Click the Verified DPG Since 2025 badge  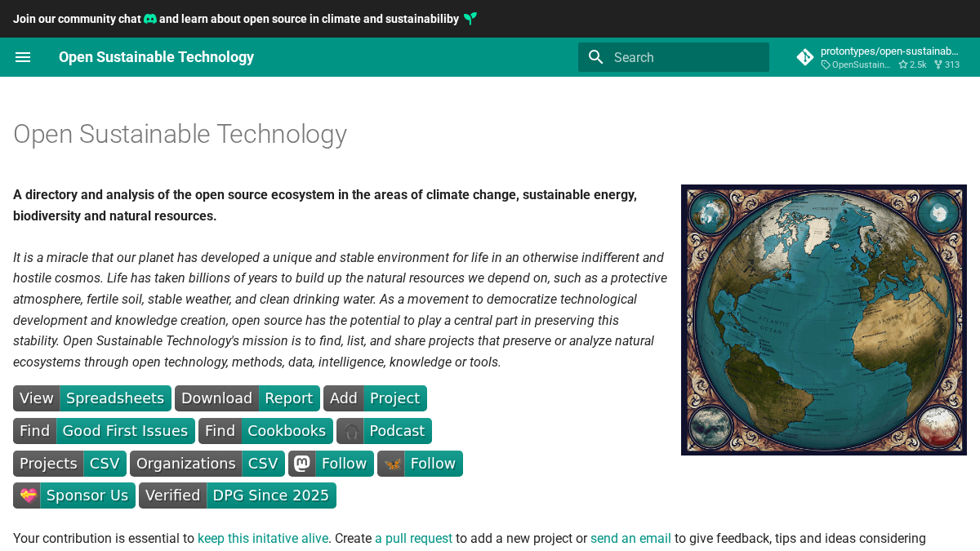pos(238,495)
